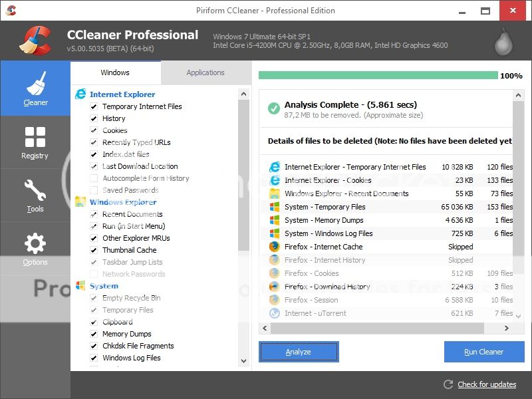The image size is (532, 399).
Task: Click Windows icon beside System - Memory Dumps result
Action: [x=275, y=220]
